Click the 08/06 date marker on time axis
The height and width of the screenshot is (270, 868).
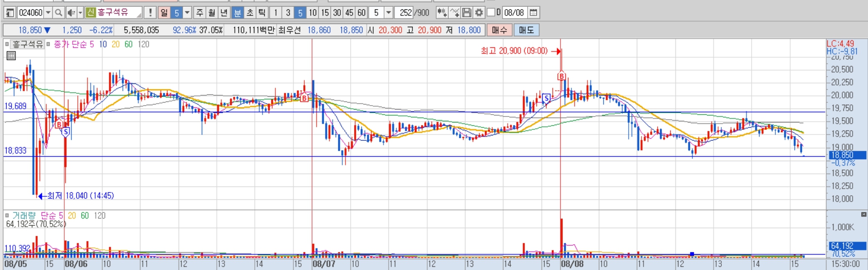(x=76, y=264)
